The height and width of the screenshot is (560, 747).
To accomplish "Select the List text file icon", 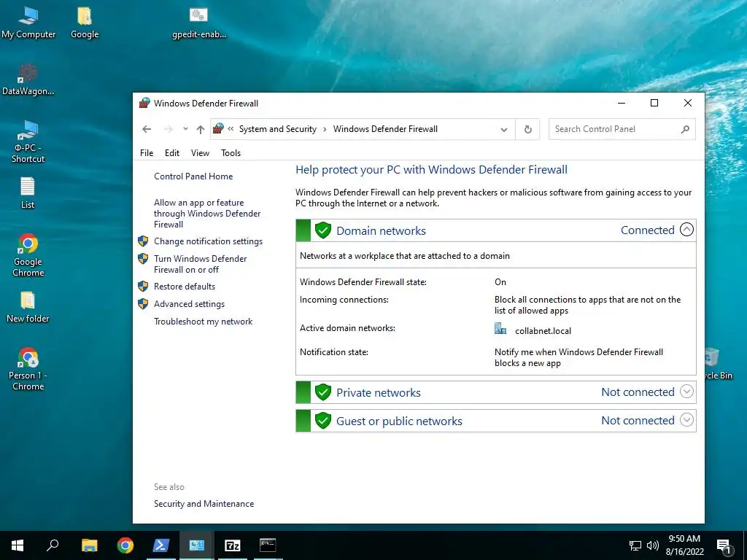I will coord(28,192).
